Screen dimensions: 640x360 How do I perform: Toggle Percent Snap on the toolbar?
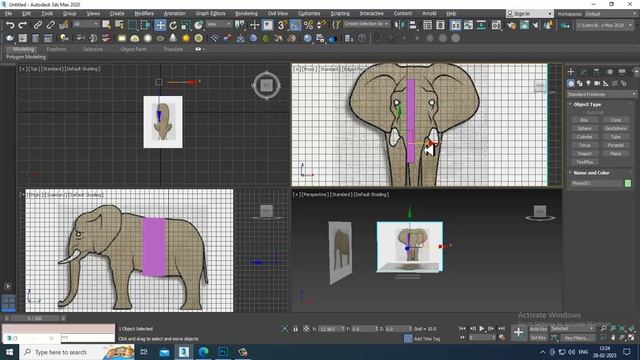click(308, 25)
